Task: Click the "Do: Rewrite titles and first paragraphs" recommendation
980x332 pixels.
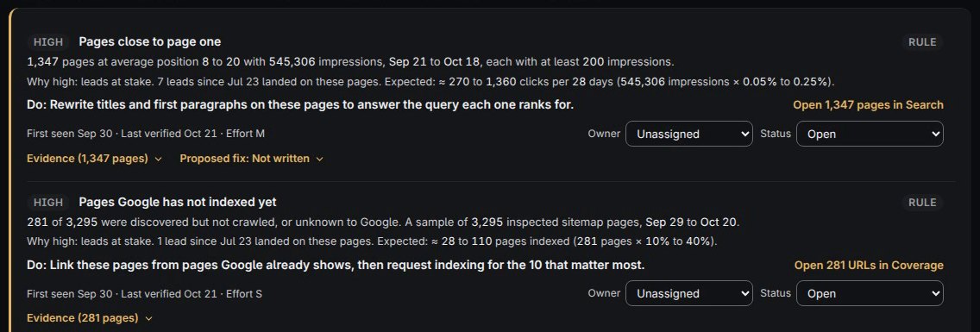Action: [300, 105]
